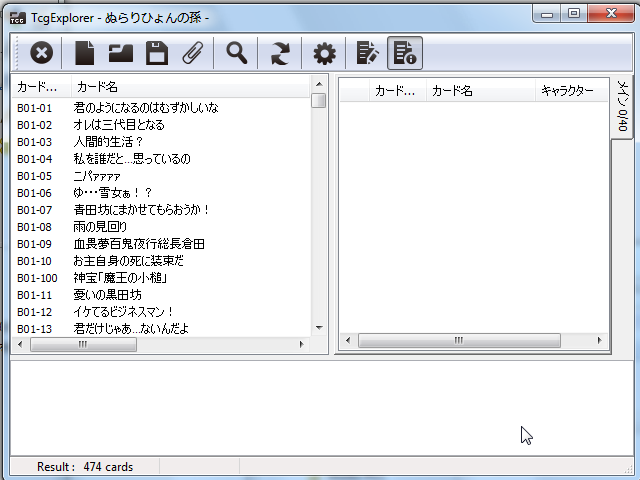This screenshot has width=640, height=480.
Task: Select card B01-10 お主自身の死に装束だ
Action: [161, 261]
